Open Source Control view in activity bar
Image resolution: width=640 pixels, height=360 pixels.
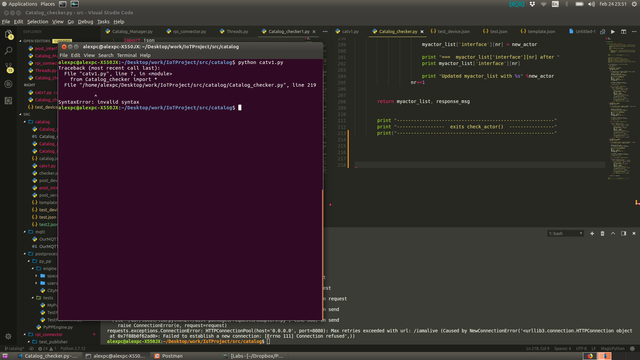pyautogui.click(x=9, y=67)
